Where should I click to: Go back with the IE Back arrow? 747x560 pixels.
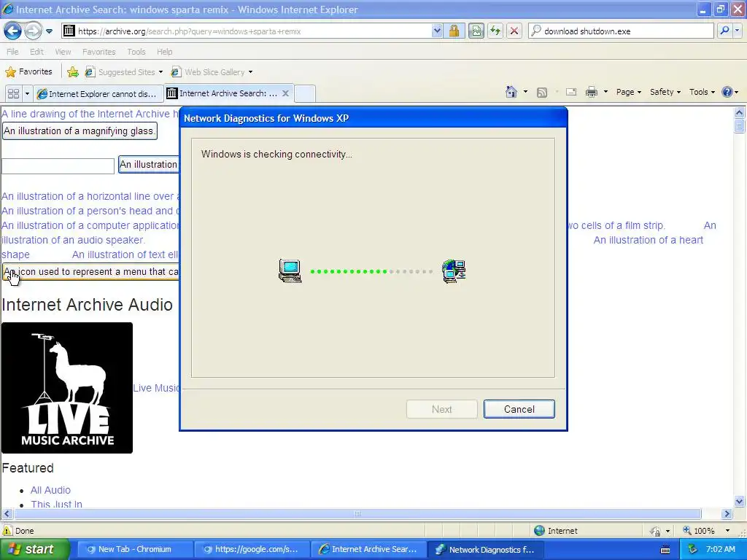[x=13, y=31]
